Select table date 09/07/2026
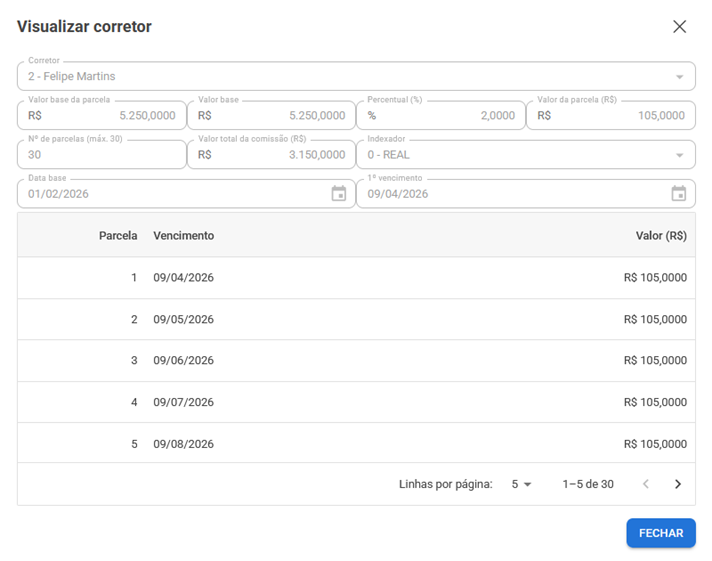Screen dimensions: 712x561 (x=183, y=402)
